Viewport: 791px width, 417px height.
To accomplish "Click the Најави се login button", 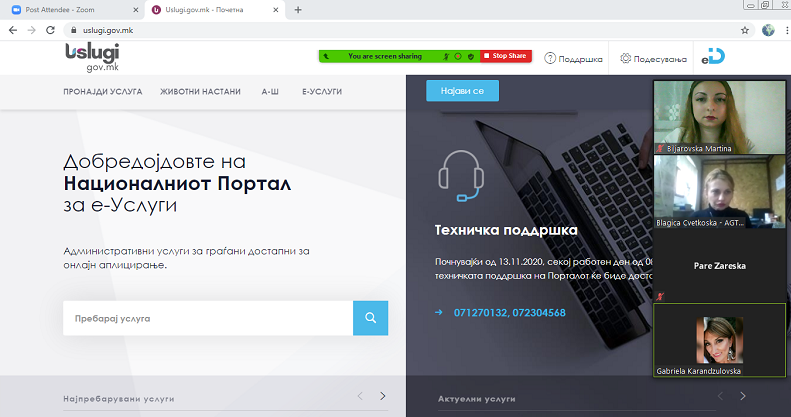I will pos(462,91).
